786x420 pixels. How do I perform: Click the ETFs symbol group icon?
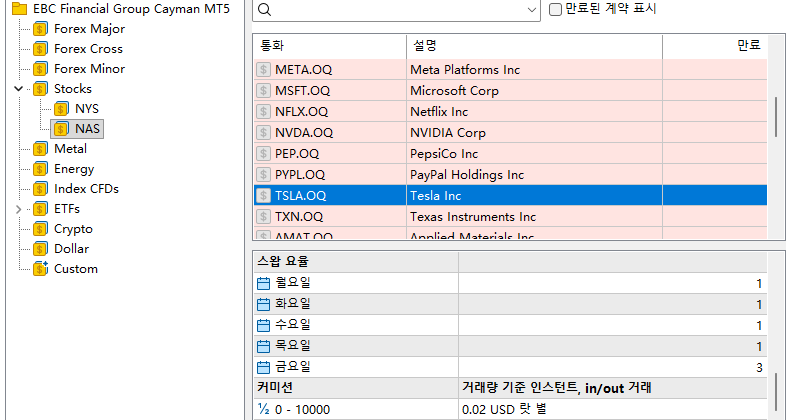[41, 209]
